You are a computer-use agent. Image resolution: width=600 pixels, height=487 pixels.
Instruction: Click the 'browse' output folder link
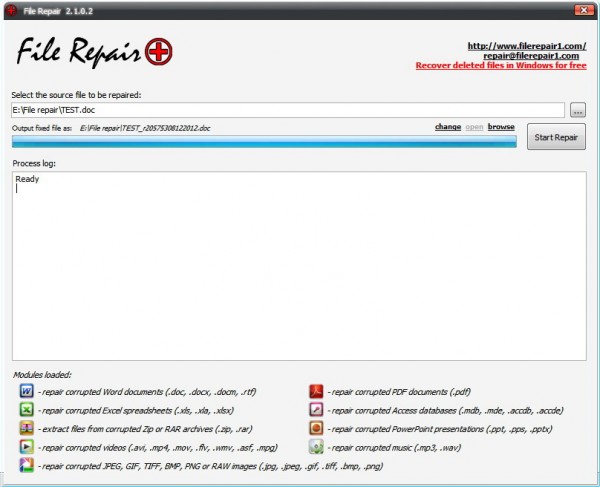click(x=501, y=127)
